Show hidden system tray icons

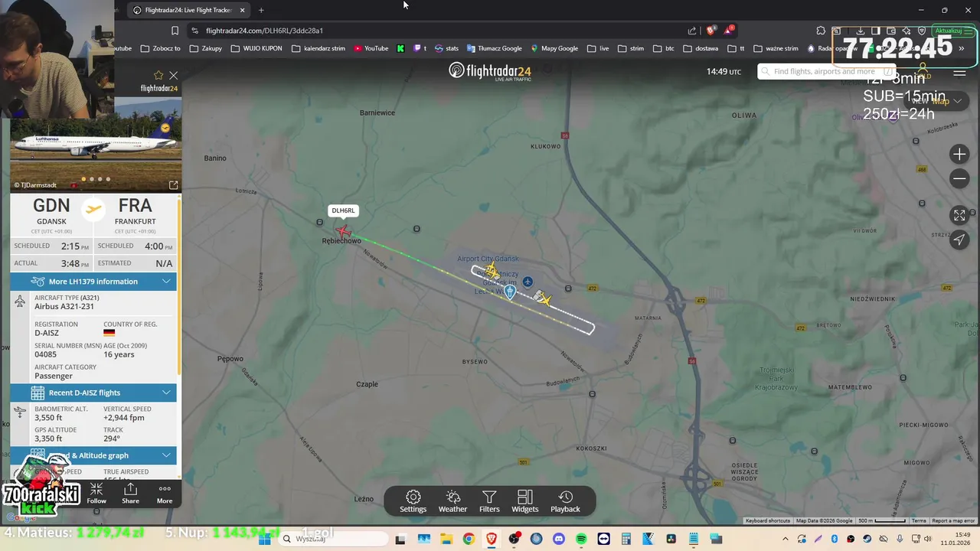click(x=785, y=539)
